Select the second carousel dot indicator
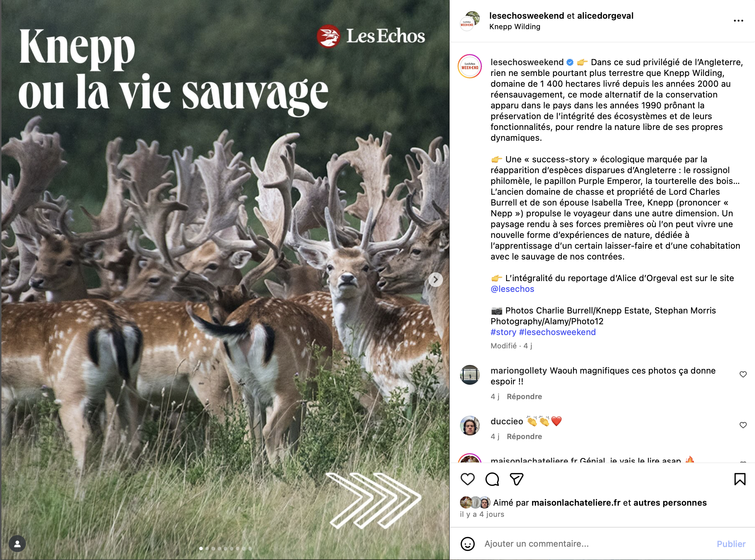 coord(207,548)
